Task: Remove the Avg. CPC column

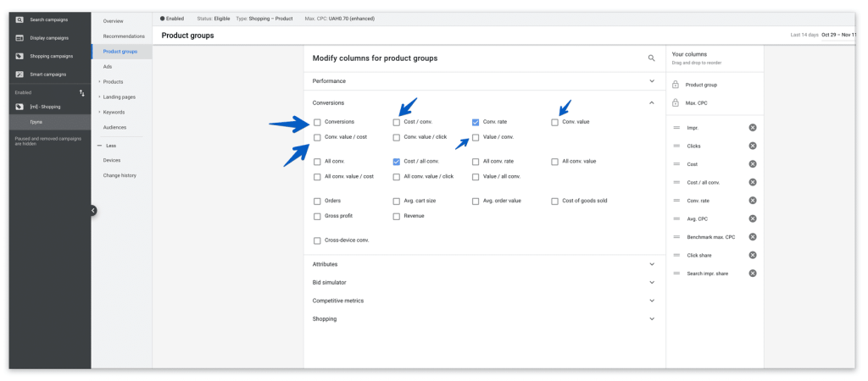Action: point(753,218)
